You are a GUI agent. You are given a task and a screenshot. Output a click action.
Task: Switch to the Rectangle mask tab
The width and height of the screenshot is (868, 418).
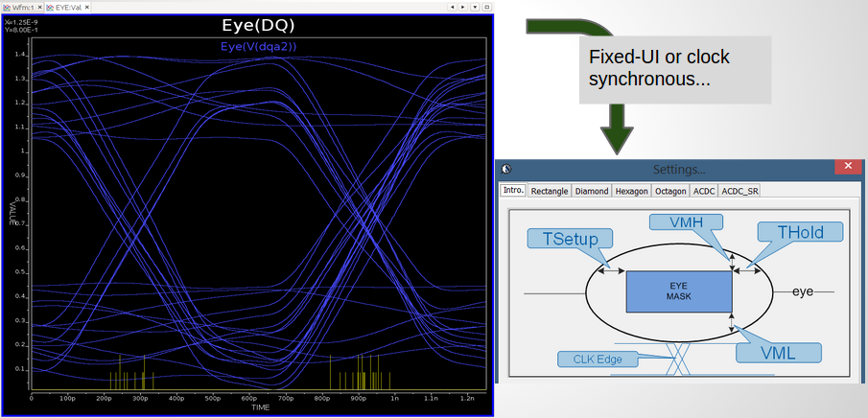pos(550,191)
